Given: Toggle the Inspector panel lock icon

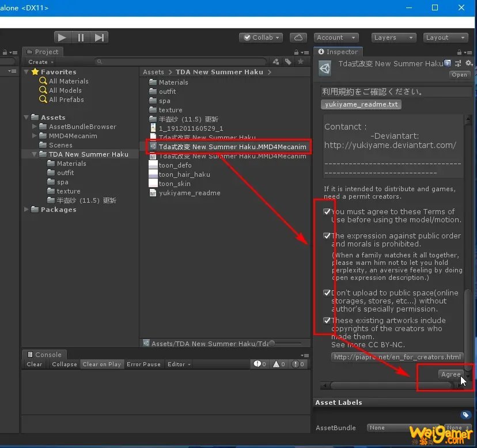Looking at the screenshot, I should (459, 52).
